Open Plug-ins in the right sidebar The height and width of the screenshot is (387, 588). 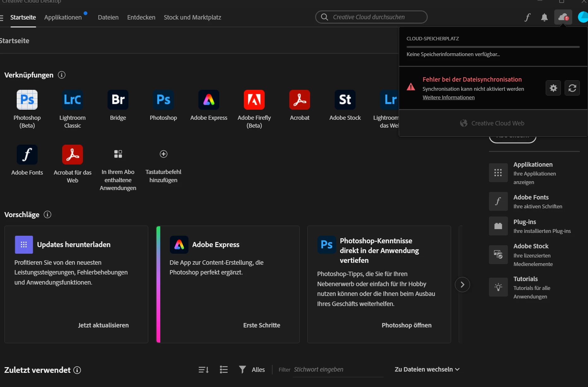pyautogui.click(x=534, y=226)
